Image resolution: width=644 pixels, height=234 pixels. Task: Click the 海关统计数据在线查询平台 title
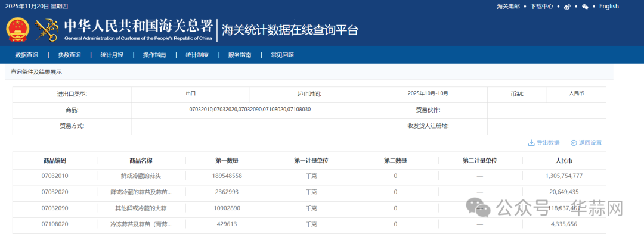[290, 30]
